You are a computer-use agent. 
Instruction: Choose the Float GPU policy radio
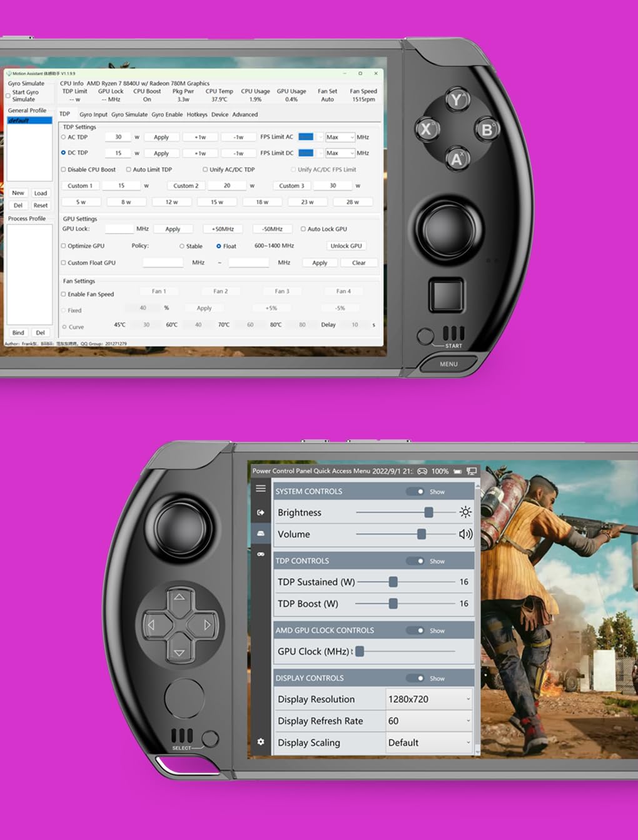(218, 246)
